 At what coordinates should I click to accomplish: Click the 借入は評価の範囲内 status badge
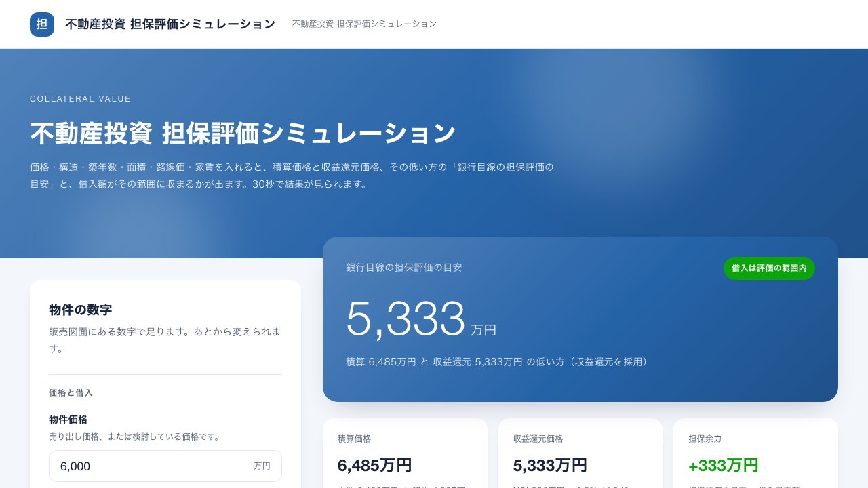click(x=769, y=268)
